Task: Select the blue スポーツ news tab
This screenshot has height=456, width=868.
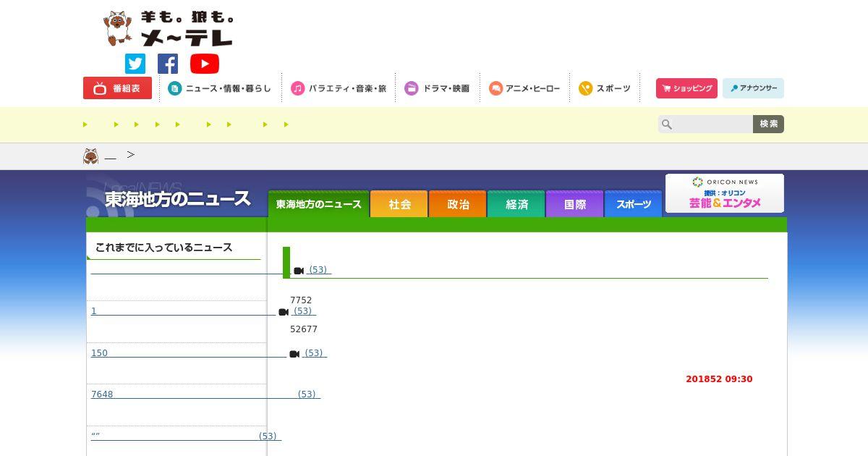Action: 634,204
